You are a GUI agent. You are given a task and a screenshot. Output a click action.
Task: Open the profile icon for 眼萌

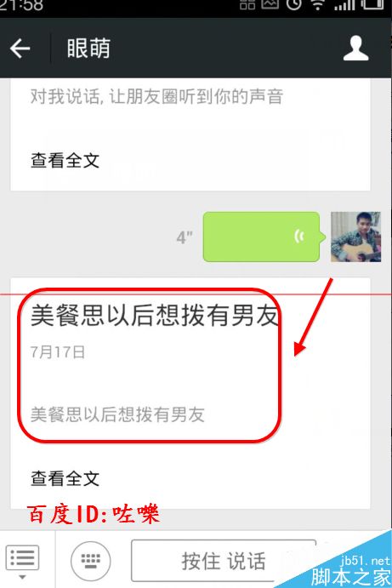coord(356,49)
